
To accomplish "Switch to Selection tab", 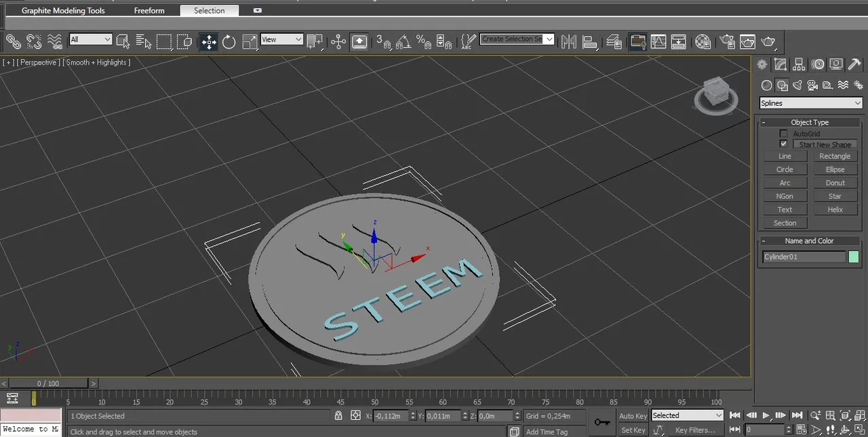I will (x=210, y=11).
